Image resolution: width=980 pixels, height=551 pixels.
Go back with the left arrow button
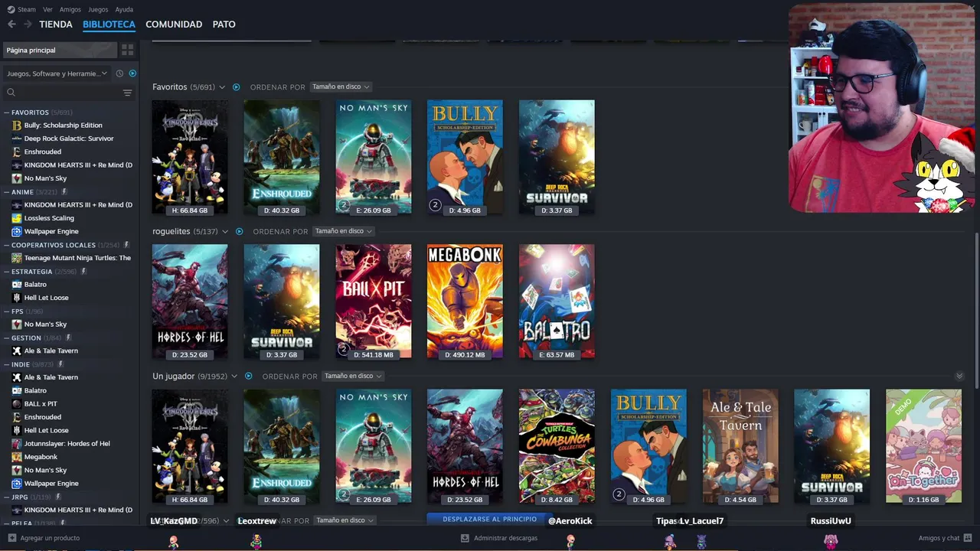11,24
